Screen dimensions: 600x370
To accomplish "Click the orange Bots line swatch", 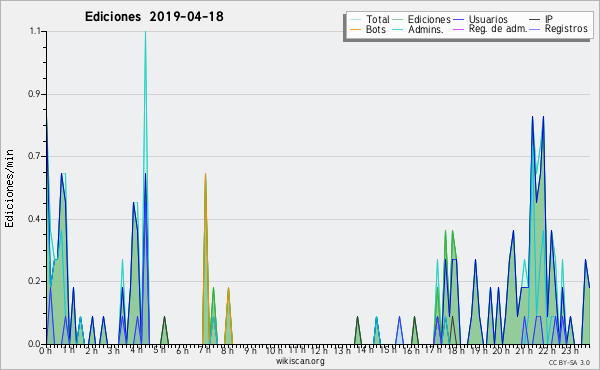I will pos(355,29).
